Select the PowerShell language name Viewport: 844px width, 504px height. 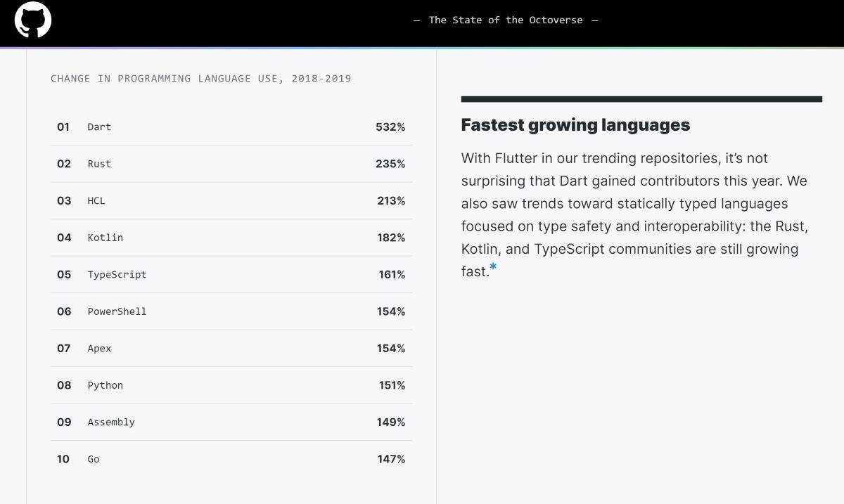[117, 311]
